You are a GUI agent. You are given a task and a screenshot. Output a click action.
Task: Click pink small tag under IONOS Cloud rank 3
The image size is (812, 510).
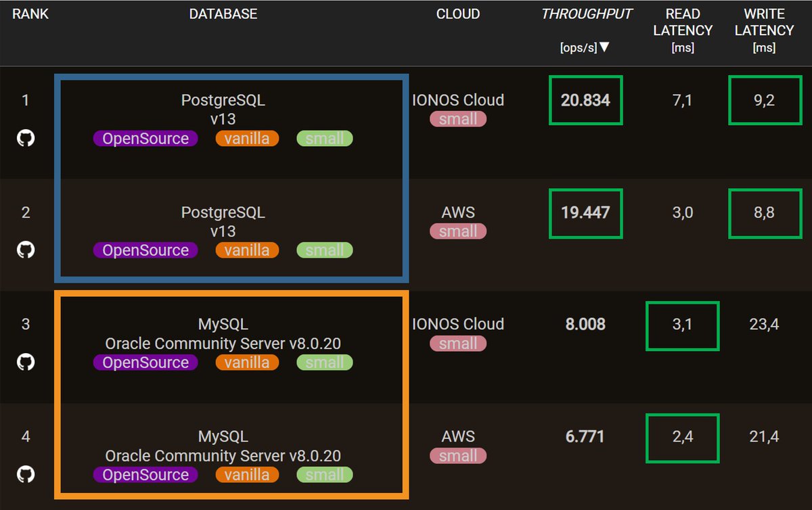coord(458,344)
